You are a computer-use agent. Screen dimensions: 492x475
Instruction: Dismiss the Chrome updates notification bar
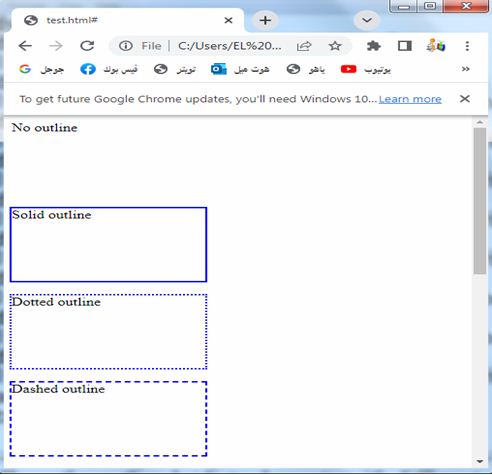465,99
